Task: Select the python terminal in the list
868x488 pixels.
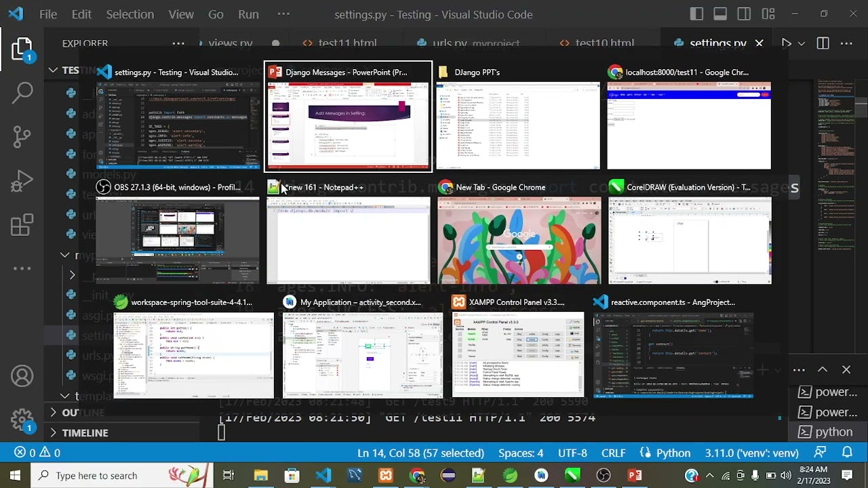Action: [x=827, y=432]
